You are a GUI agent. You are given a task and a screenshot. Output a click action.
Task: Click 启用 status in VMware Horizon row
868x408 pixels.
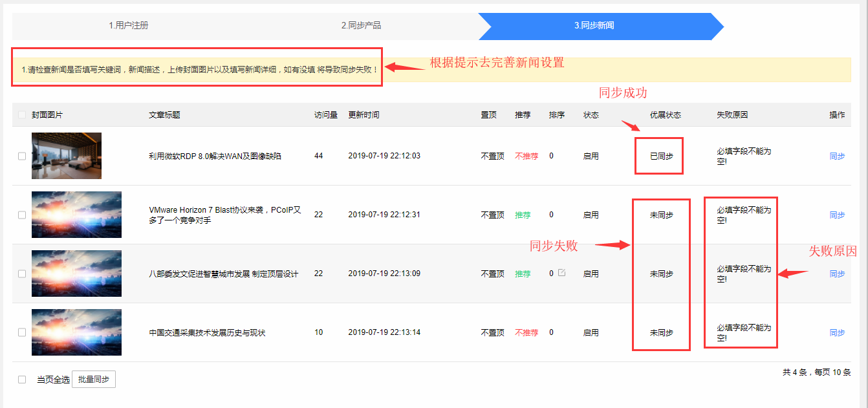pos(591,215)
